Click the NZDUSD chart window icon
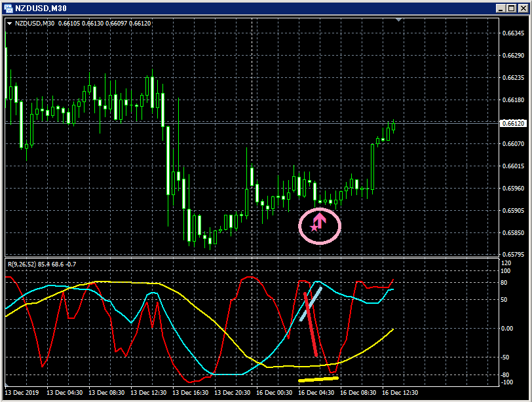Image resolution: width=532 pixels, height=402 pixels. click(8, 8)
